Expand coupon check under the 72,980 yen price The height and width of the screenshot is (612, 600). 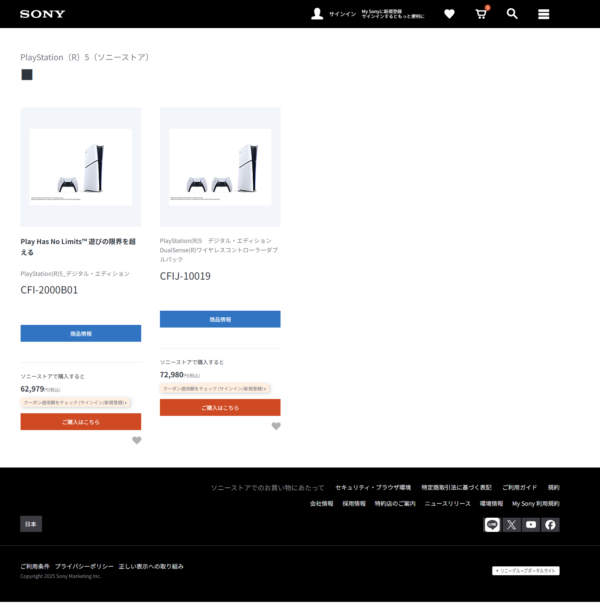point(215,388)
